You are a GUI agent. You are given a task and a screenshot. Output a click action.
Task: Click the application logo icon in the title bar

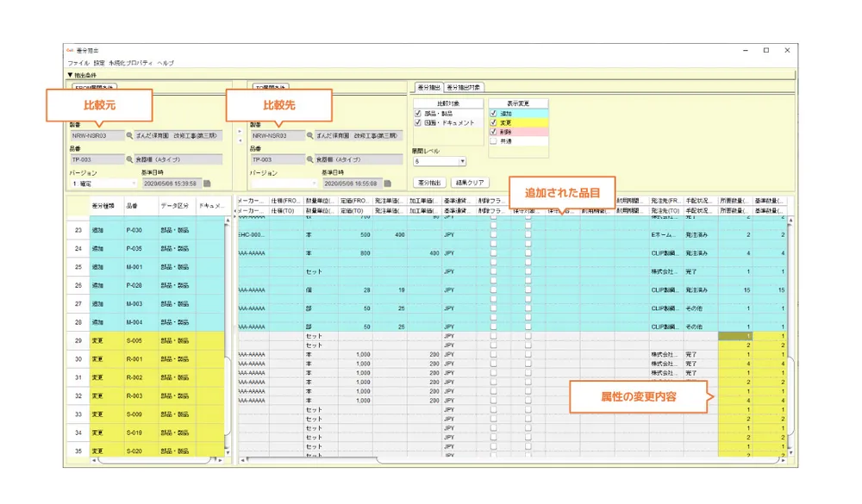(70, 51)
